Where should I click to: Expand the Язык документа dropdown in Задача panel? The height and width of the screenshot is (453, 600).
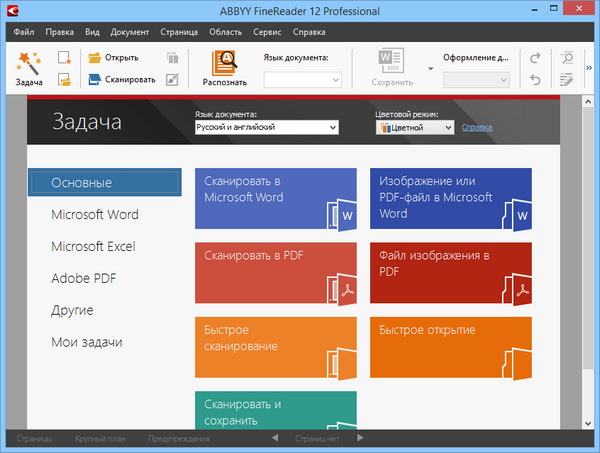(x=267, y=128)
